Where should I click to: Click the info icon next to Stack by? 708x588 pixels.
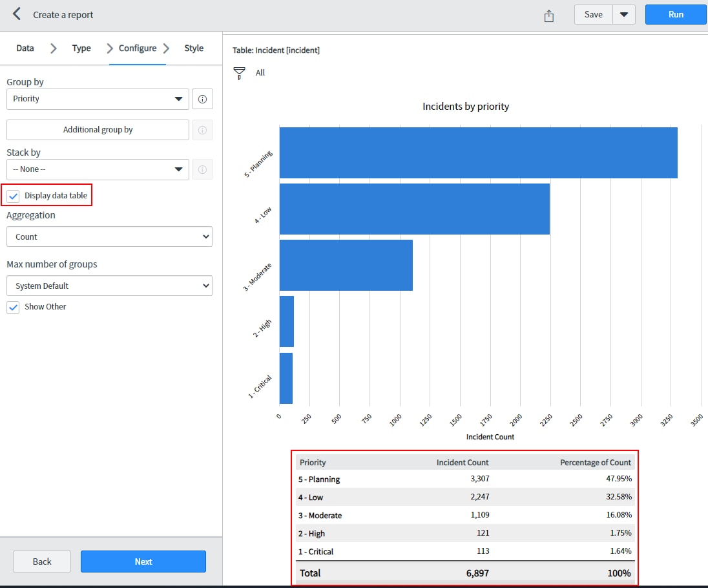click(202, 169)
